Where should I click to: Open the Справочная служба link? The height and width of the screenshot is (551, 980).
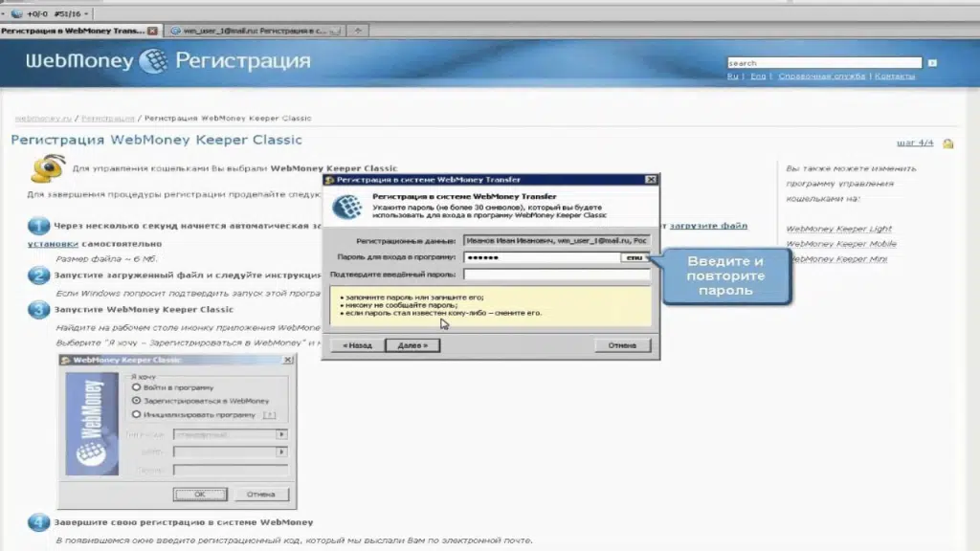coord(821,77)
